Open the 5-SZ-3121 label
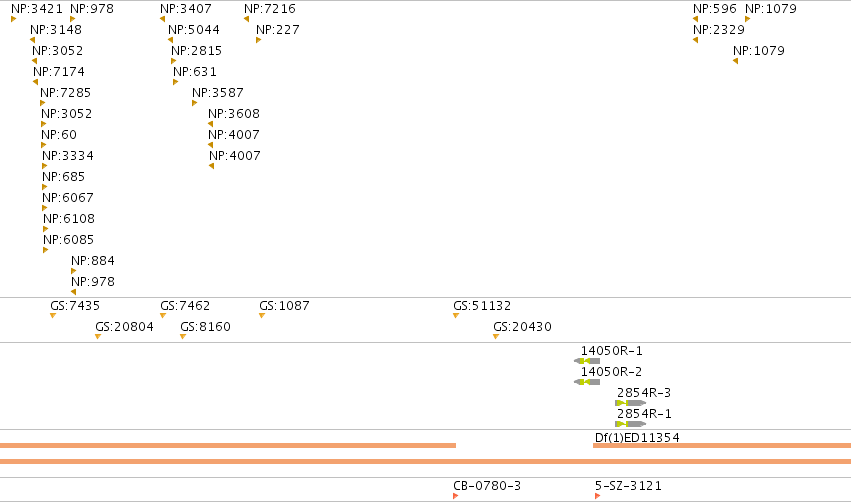Screen dimensions: 851x502 pyautogui.click(x=628, y=486)
